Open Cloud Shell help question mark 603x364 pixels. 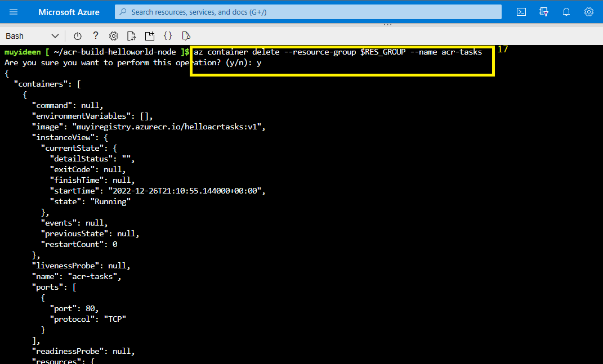[95, 36]
